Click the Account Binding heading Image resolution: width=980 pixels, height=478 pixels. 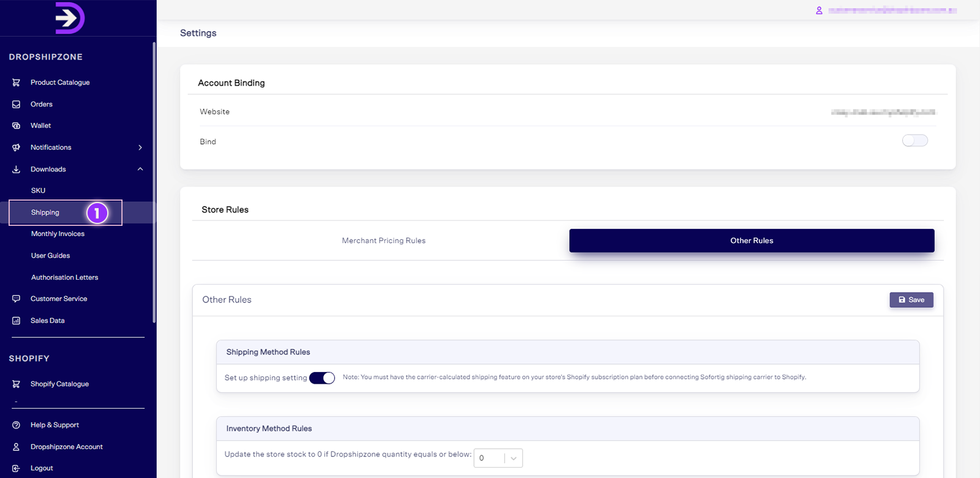tap(231, 83)
